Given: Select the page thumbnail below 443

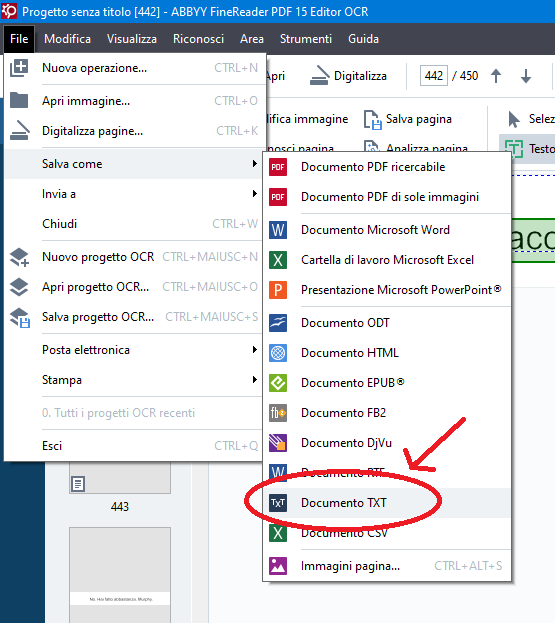Looking at the screenshot, I should click(120, 575).
